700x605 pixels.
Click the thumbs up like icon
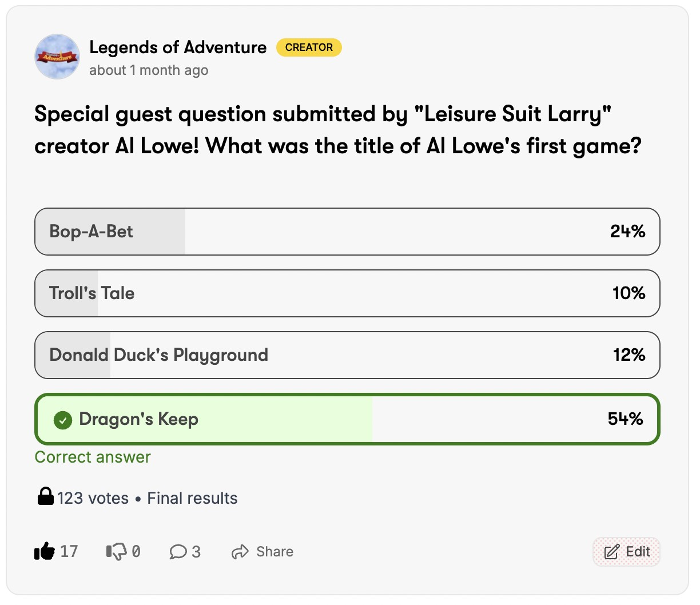(45, 551)
